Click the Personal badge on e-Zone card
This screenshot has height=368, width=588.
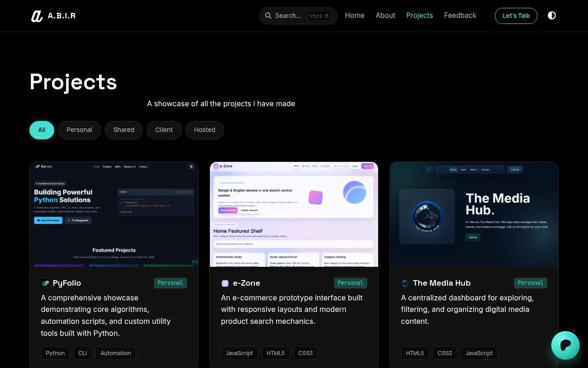pos(351,283)
